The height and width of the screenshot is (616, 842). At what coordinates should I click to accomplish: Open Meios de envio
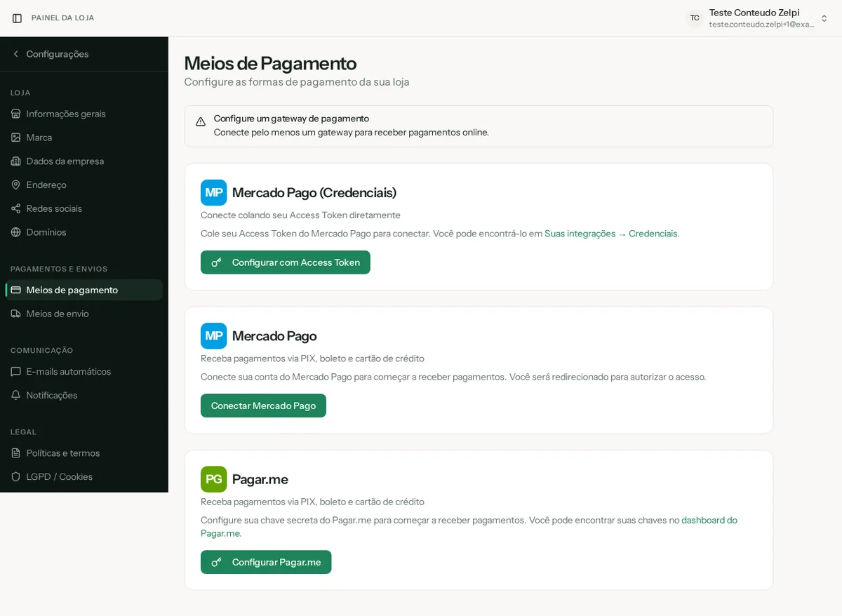[84, 314]
